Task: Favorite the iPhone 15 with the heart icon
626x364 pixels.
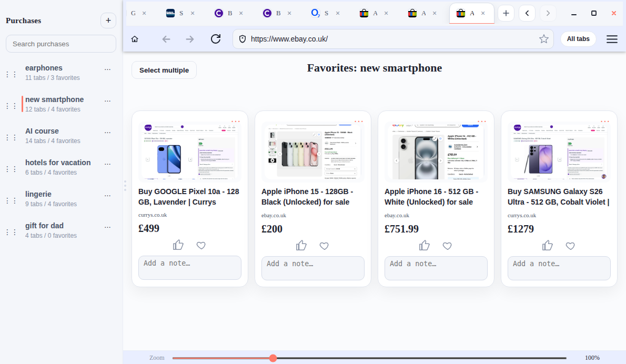Action: coord(324,246)
